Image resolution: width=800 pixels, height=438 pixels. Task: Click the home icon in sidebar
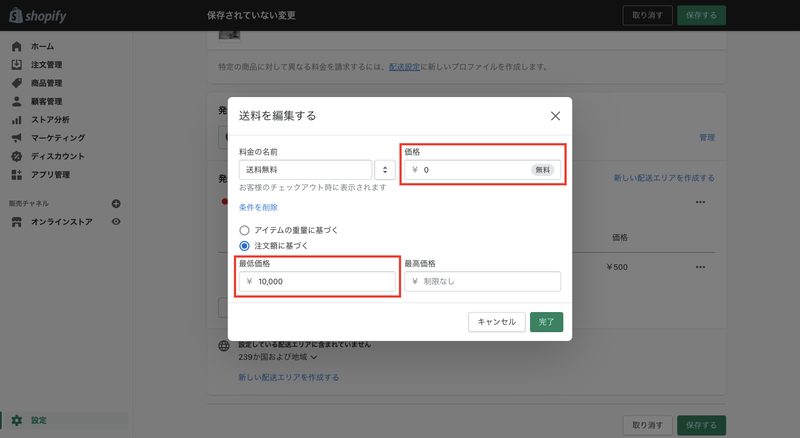pos(16,46)
